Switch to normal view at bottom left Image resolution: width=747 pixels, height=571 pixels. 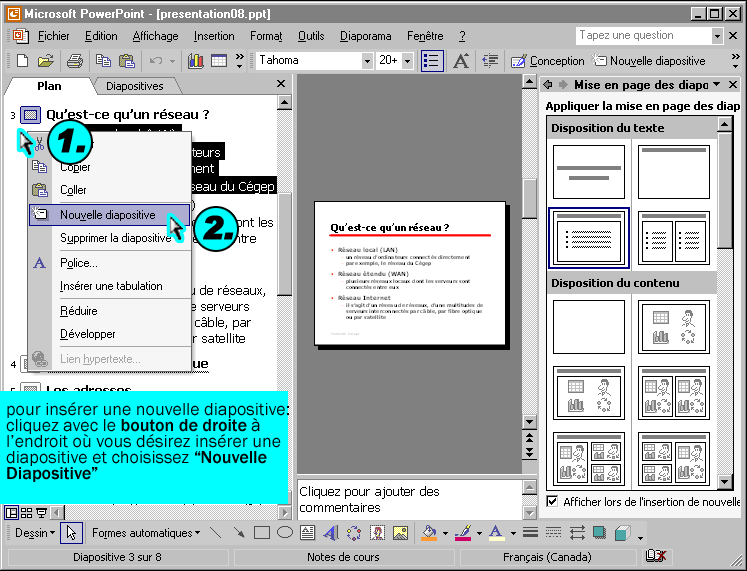10,513
